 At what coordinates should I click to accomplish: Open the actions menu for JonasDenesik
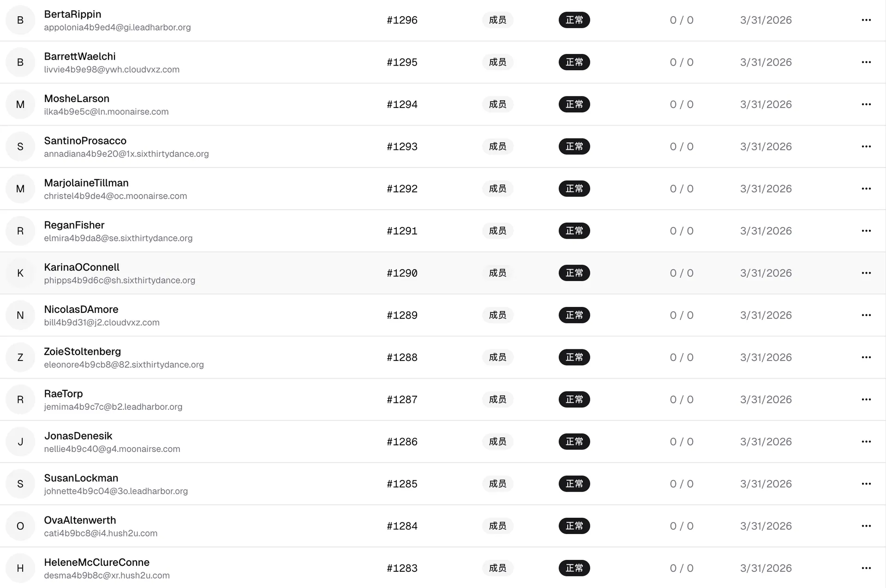pyautogui.click(x=866, y=442)
